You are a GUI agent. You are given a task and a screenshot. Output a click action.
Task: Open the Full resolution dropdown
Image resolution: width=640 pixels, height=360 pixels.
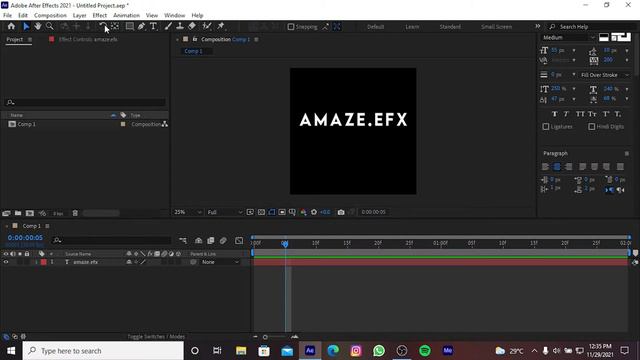coord(224,212)
